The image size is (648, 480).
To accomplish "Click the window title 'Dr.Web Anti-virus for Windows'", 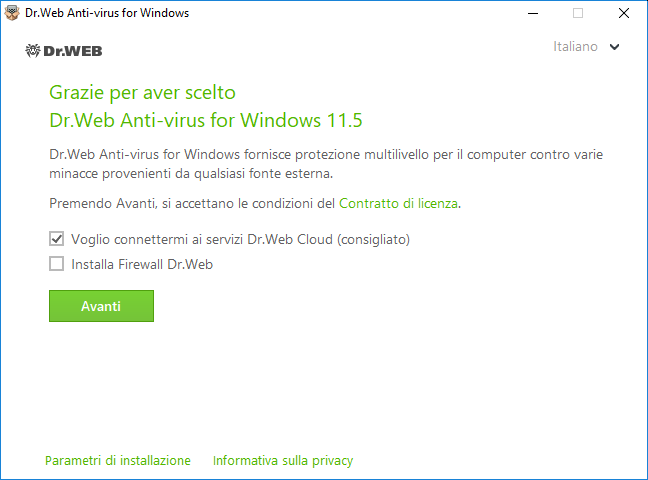I will pos(107,13).
